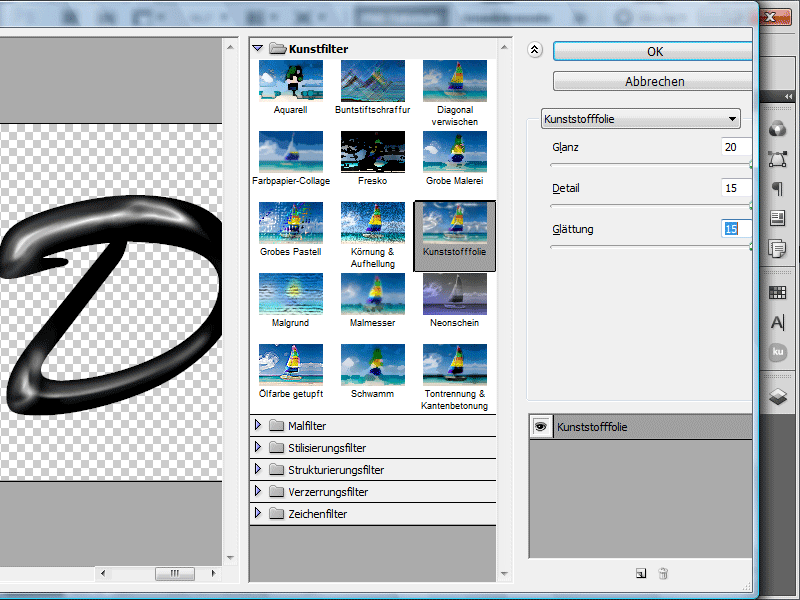The height and width of the screenshot is (600, 800).
Task: Open the Layers panel icon in dock
Action: pos(777,396)
